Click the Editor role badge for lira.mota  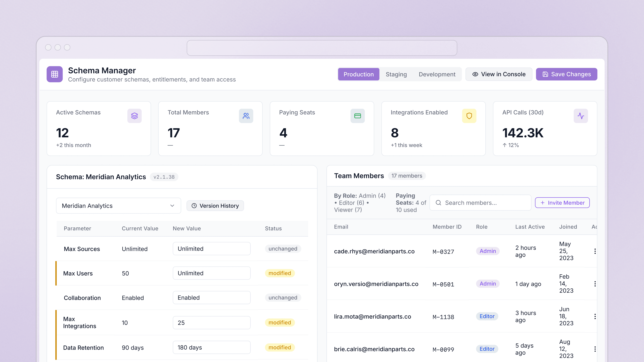487,316
